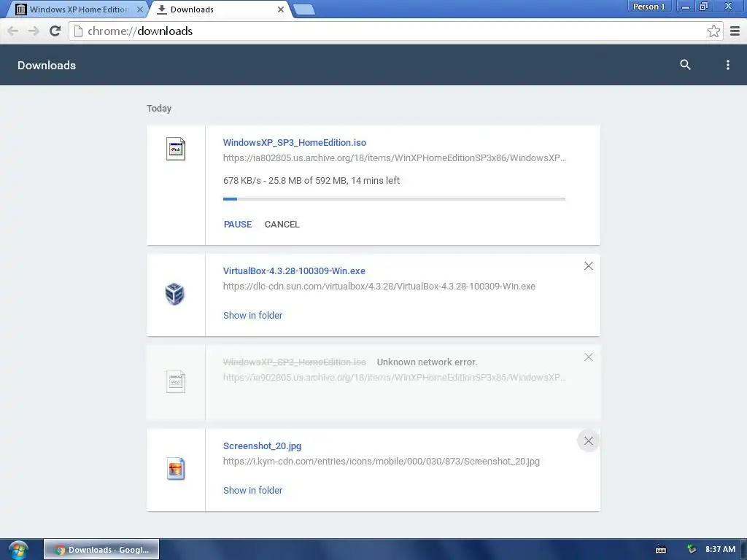The image size is (747, 560).
Task: Open the Chrome hamburger menu
Action: click(735, 31)
